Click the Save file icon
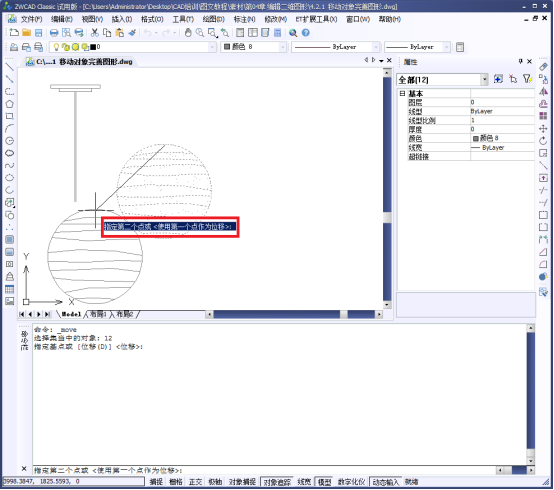Viewport: 554px width, 490px height. pyautogui.click(x=39, y=33)
